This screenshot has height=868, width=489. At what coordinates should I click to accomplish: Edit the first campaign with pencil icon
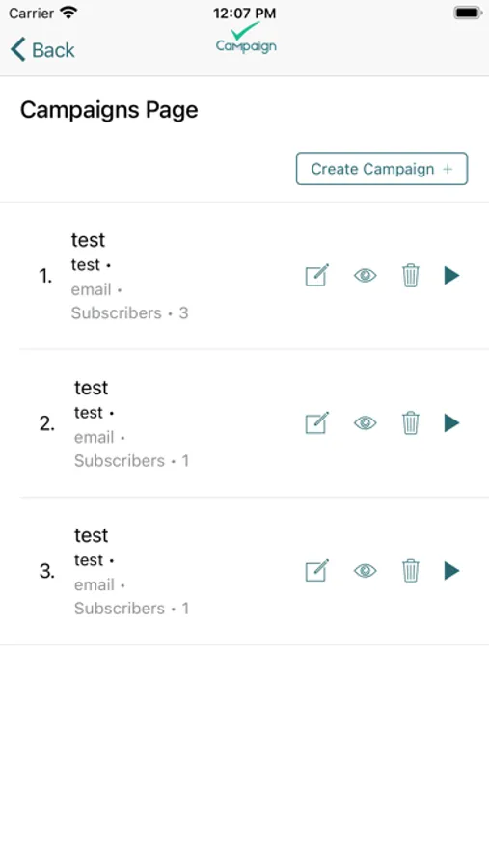(x=317, y=275)
